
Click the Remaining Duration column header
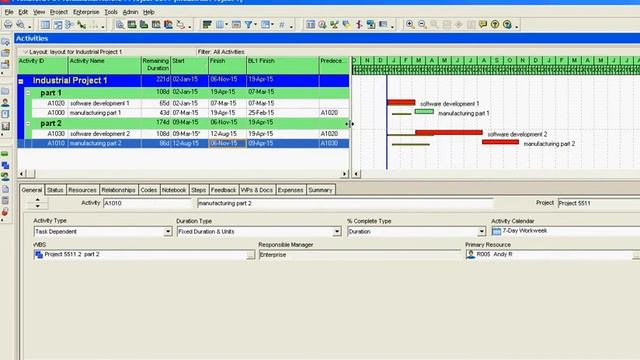(x=156, y=65)
